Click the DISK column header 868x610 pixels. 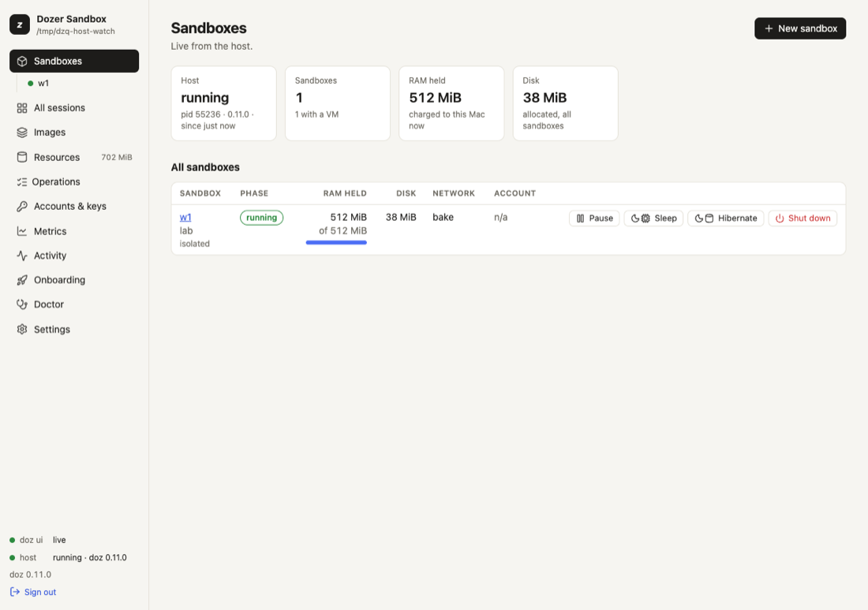pos(406,193)
